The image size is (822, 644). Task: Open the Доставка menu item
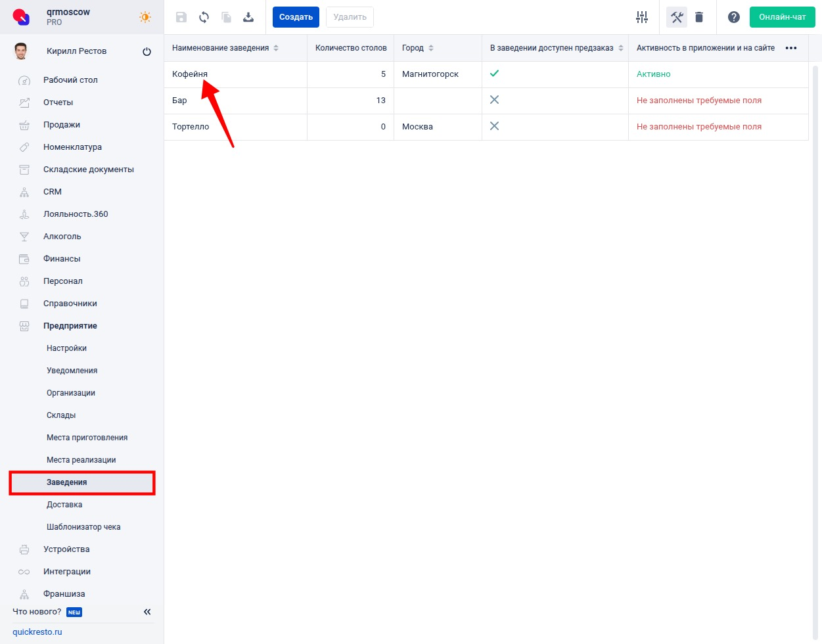coord(64,505)
